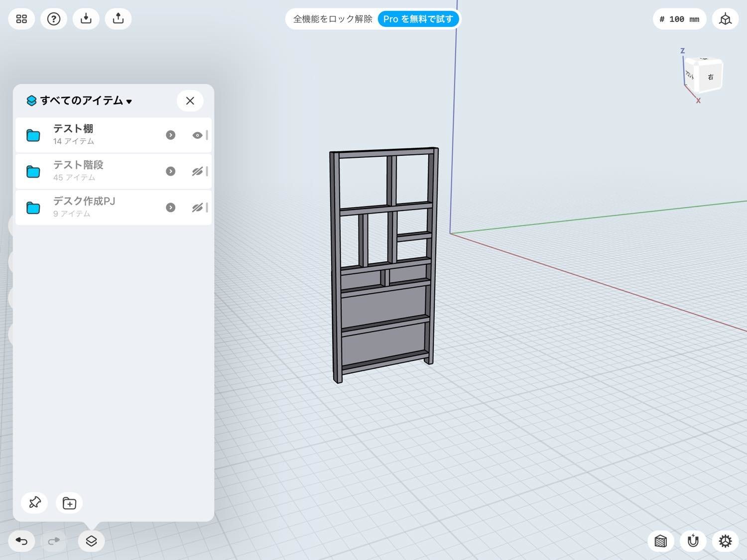747x560 pixels.
Task: Click the テスト階段 folder icon
Action: point(33,172)
